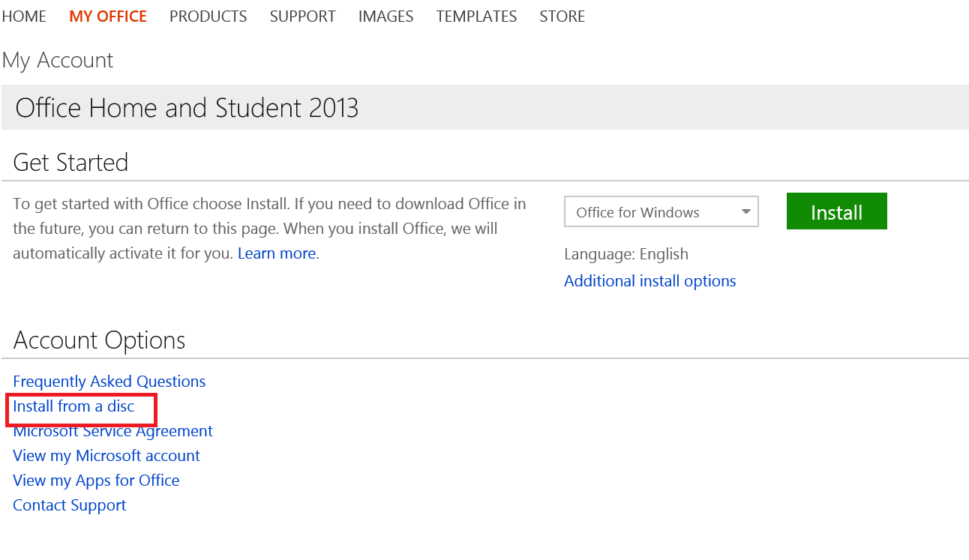Open the IMAGES menu item
Image resolution: width=969 pixels, height=560 pixels.
[x=385, y=16]
